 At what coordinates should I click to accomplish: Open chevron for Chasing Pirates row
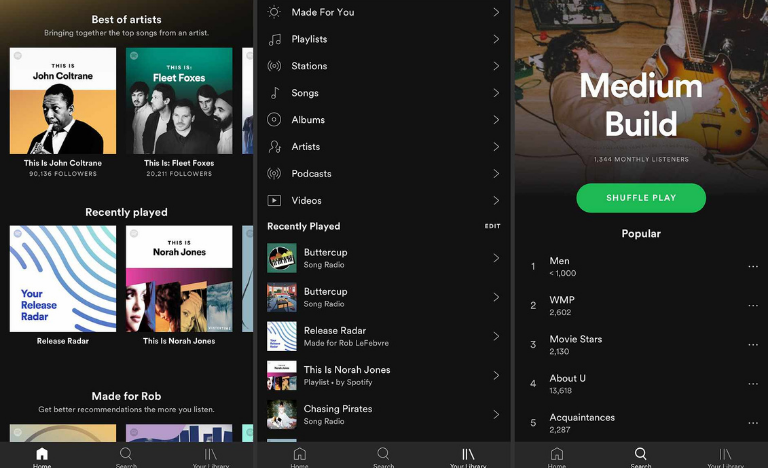tap(496, 415)
